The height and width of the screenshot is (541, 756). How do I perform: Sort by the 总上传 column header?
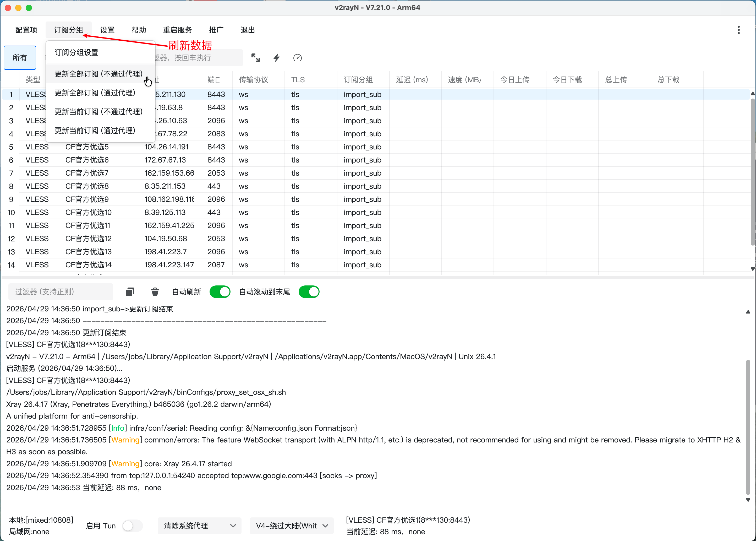tap(625, 80)
